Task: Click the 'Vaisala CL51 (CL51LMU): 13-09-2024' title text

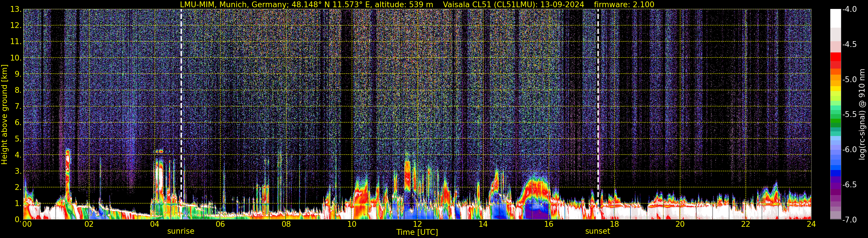Action: (513, 5)
